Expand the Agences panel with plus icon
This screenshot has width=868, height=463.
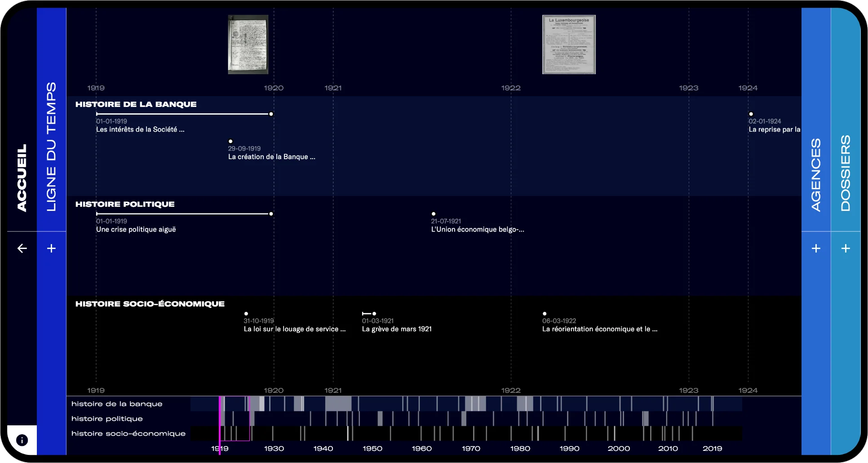point(816,248)
